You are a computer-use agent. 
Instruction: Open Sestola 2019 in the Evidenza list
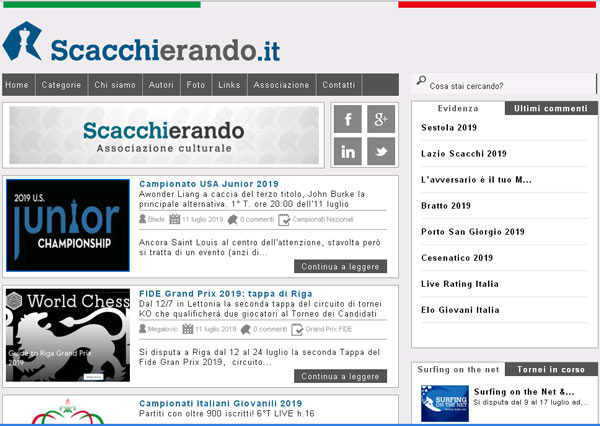click(x=449, y=127)
